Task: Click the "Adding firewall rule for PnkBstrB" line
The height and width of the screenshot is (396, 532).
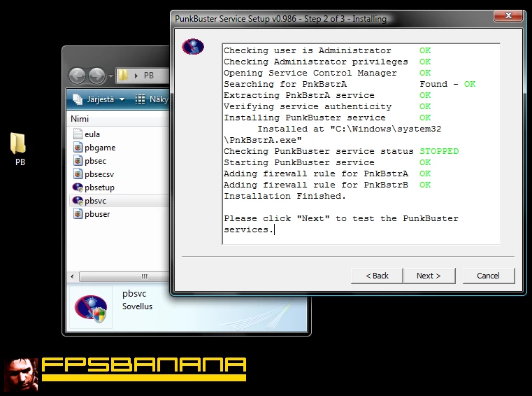Action: click(x=316, y=185)
